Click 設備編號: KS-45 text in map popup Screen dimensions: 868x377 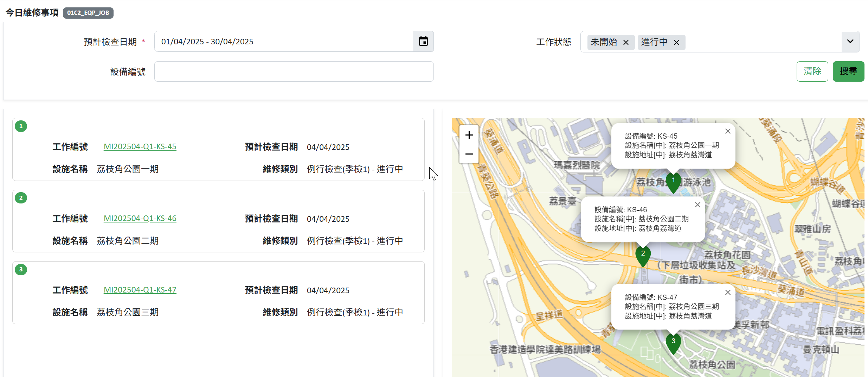click(651, 136)
